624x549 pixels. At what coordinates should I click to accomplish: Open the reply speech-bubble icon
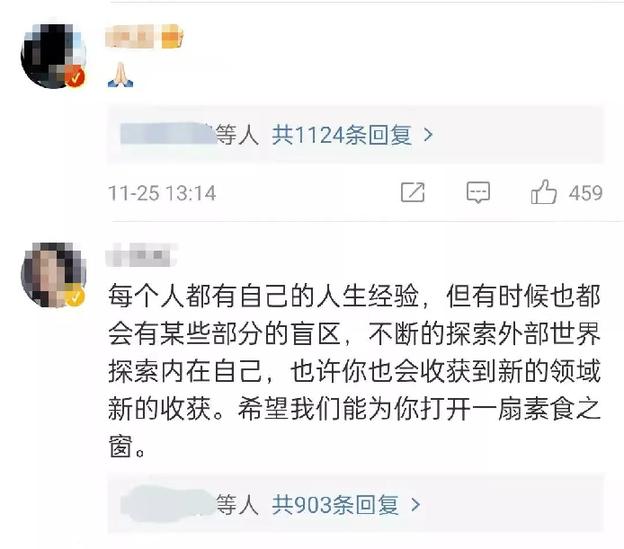pos(478,193)
